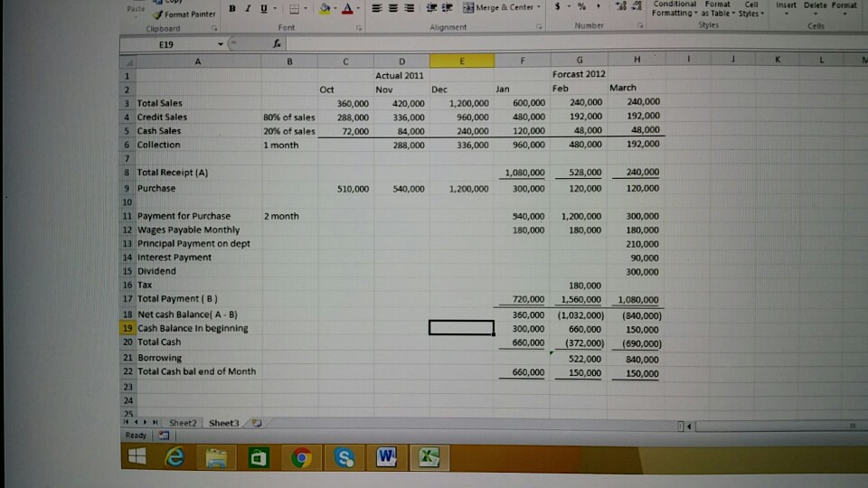Apply the yellow Fill Color bucket
The width and height of the screenshot is (868, 488).
(325, 8)
